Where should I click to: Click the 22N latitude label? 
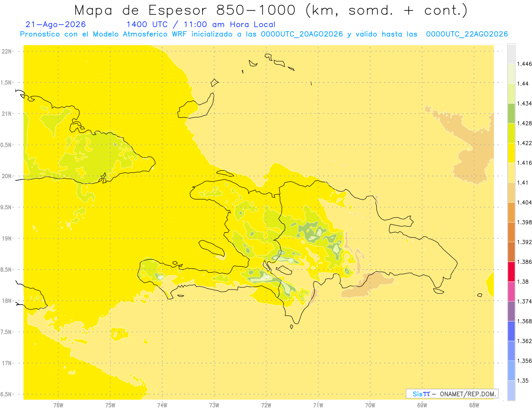[x=7, y=51]
